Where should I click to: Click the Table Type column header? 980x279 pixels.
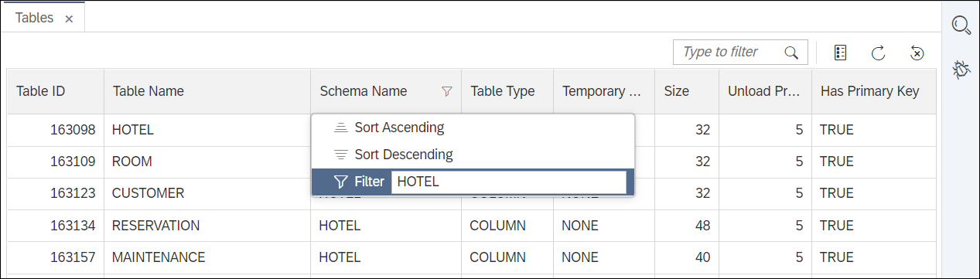(507, 91)
